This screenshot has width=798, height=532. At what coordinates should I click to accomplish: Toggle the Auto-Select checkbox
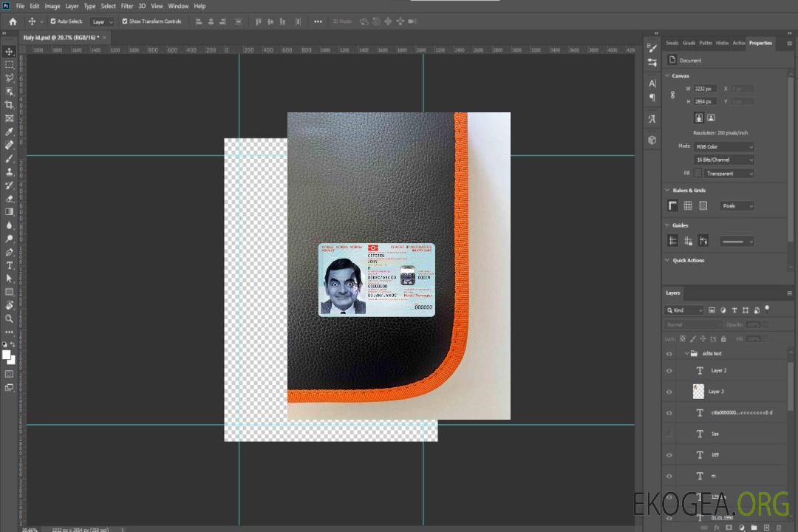pos(52,21)
